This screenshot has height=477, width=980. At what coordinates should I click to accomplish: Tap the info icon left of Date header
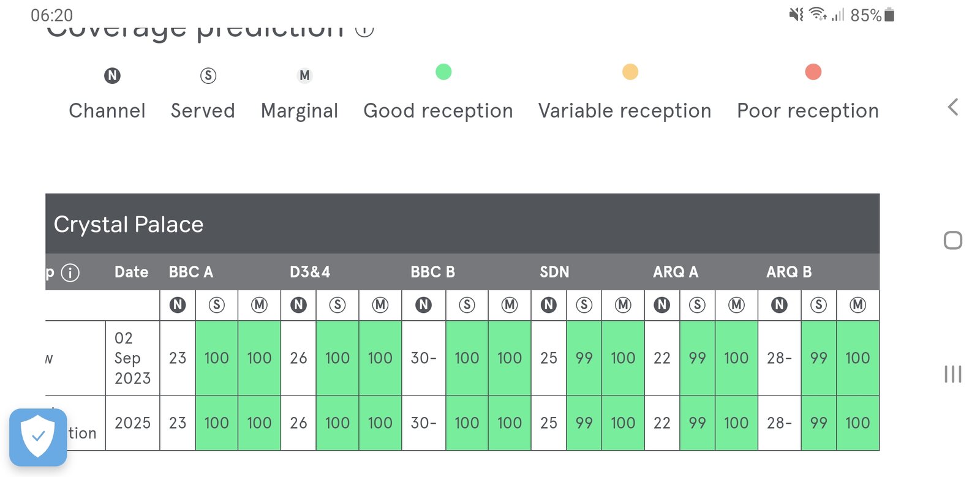coord(70,272)
